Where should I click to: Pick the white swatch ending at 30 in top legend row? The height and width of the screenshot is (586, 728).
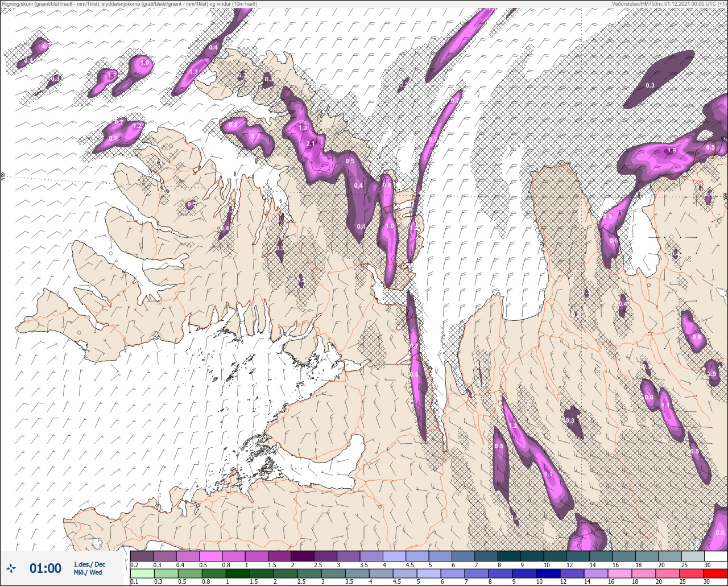pos(716,556)
